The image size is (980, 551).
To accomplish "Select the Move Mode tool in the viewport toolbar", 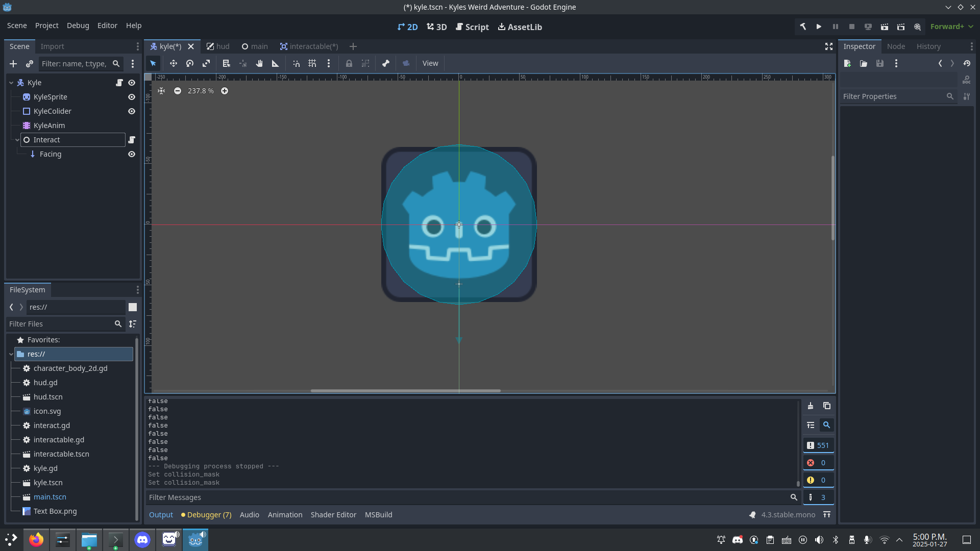I will pos(174,63).
